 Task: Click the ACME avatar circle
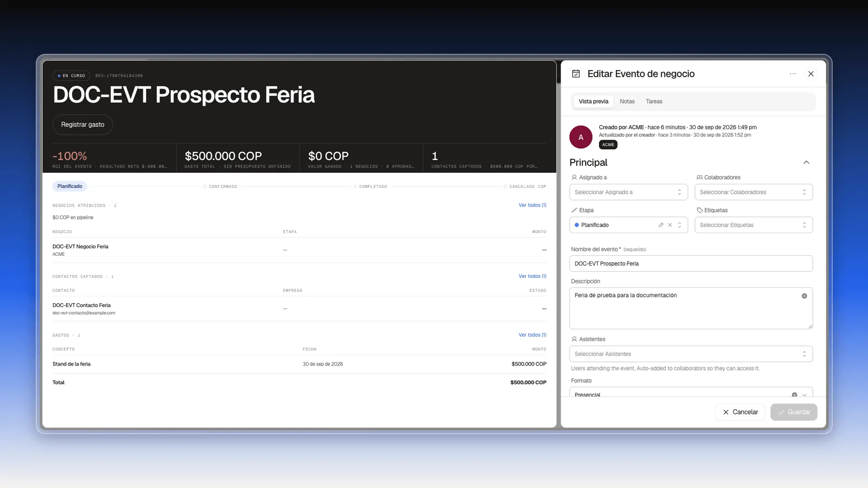point(581,137)
